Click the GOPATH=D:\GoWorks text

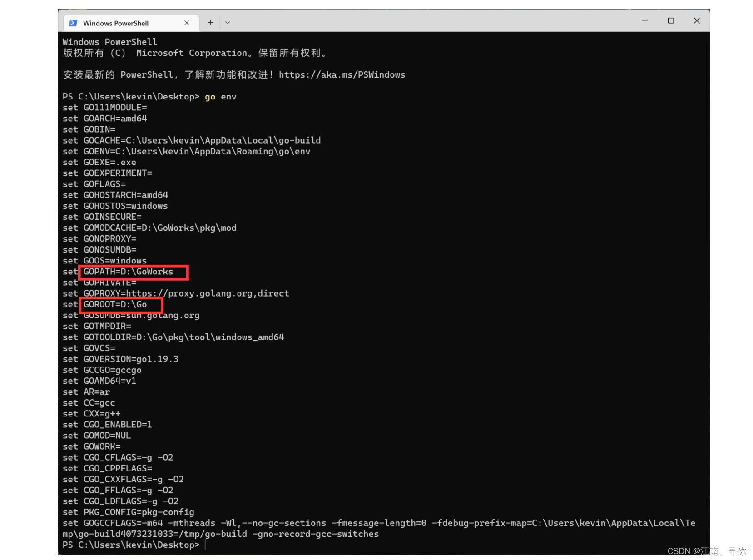tap(129, 272)
